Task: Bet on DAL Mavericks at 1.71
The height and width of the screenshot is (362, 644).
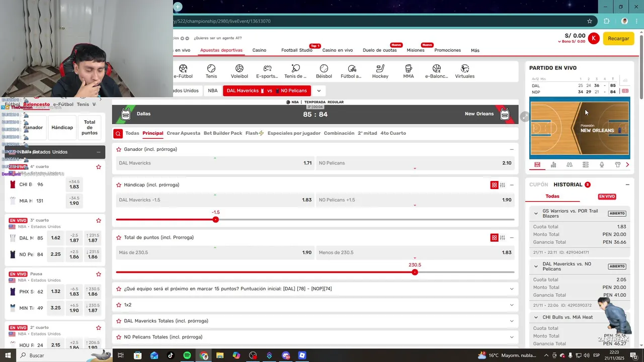Action: pyautogui.click(x=215, y=163)
